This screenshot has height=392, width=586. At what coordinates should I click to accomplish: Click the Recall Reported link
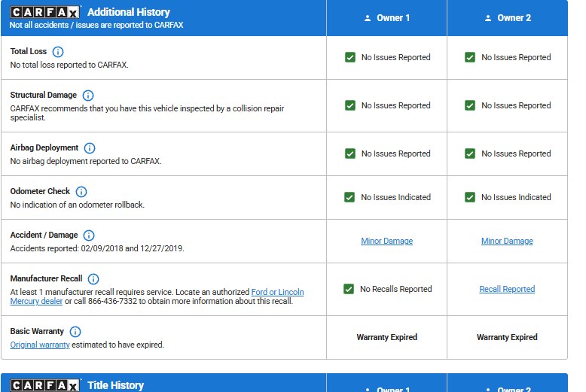pos(507,289)
